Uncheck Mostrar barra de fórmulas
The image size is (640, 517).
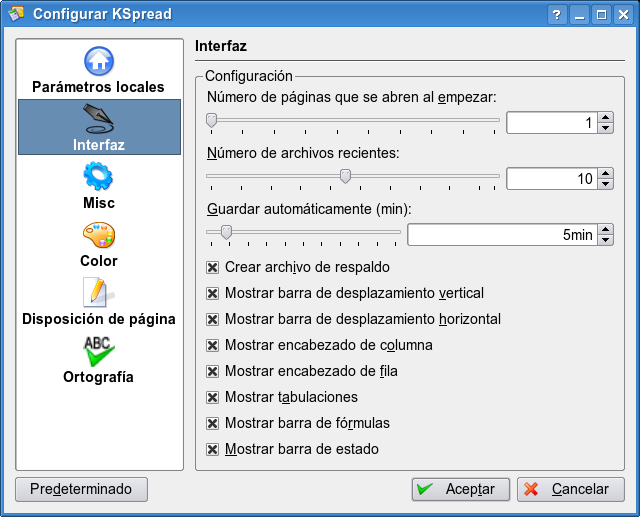coord(212,424)
